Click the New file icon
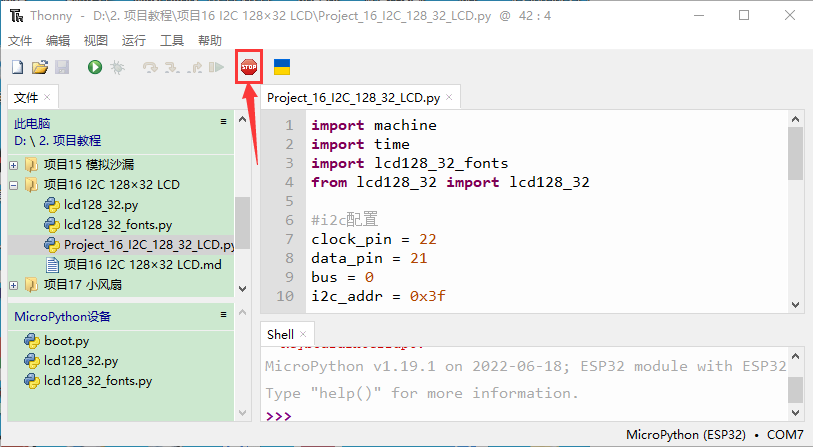Image resolution: width=813 pixels, height=447 pixels. 17,67
